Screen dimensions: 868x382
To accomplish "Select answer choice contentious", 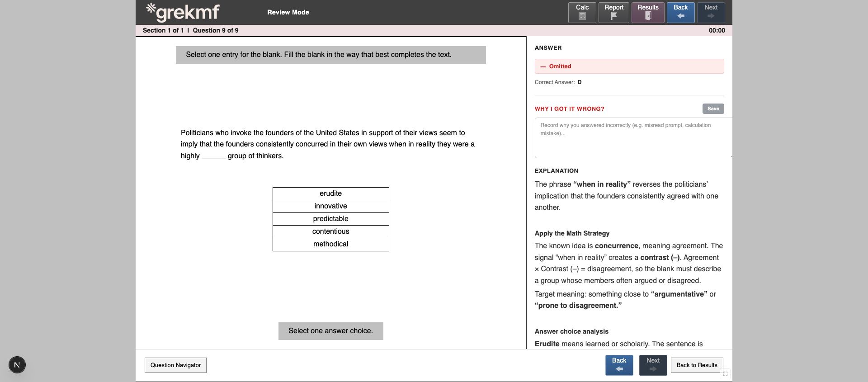I will pos(330,231).
